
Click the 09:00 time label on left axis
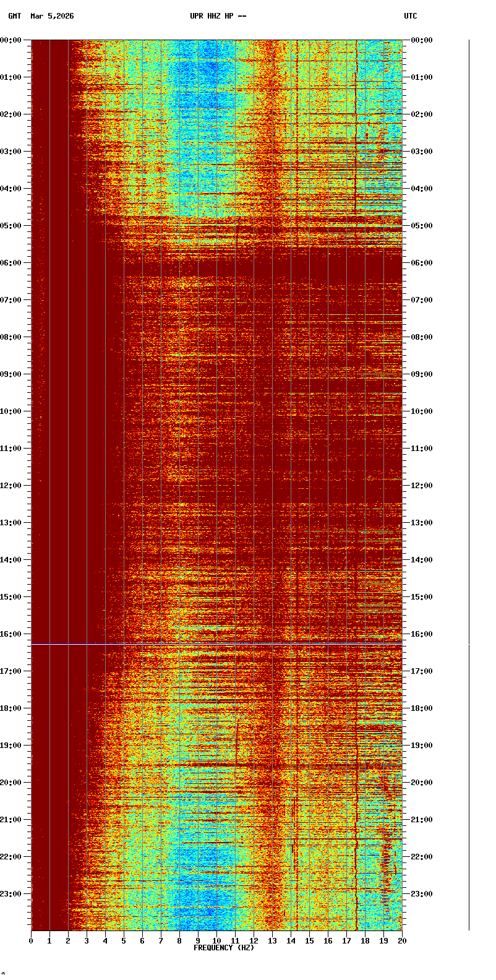pos(11,374)
